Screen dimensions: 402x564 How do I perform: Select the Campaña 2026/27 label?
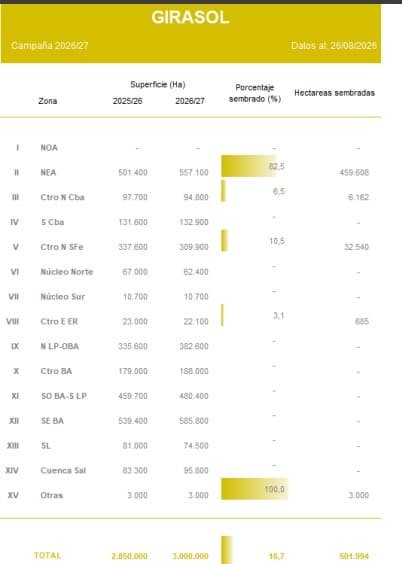tap(50, 46)
